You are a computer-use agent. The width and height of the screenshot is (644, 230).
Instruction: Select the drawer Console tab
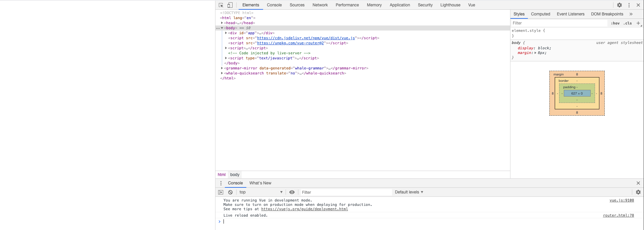(x=235, y=183)
